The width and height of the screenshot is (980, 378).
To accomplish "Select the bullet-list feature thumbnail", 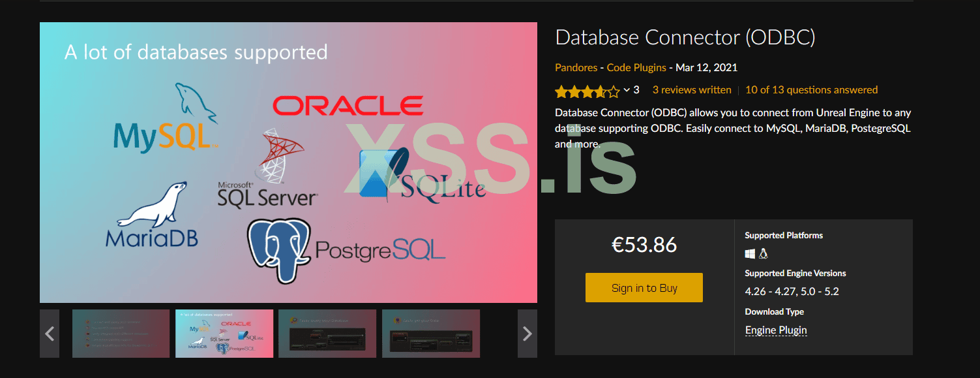I will [121, 334].
